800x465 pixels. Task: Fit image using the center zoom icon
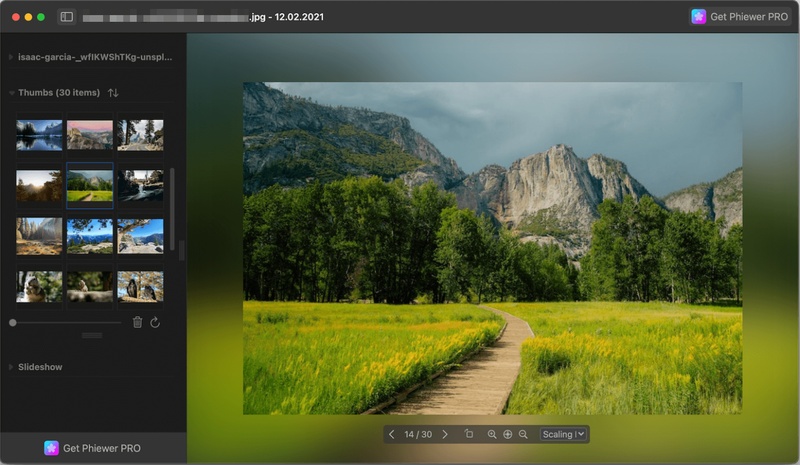(508, 434)
